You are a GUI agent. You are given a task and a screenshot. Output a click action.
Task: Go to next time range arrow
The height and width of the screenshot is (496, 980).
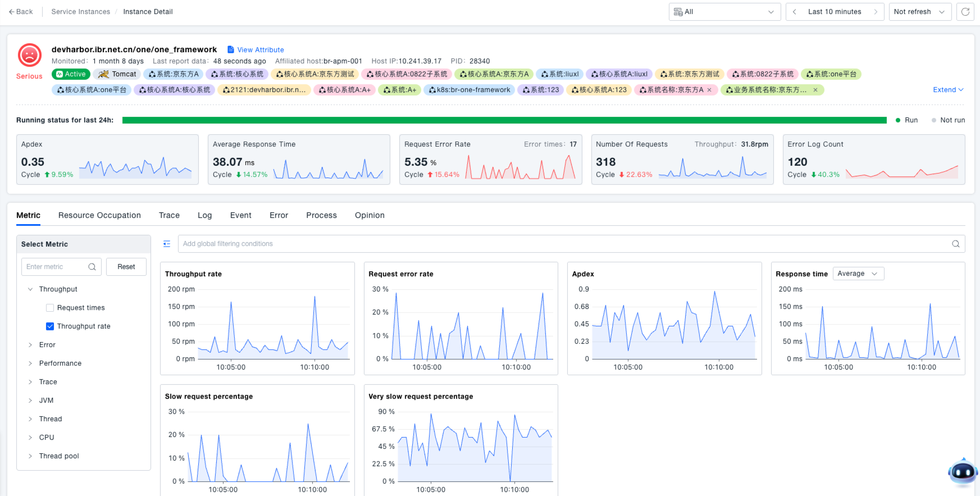click(875, 12)
